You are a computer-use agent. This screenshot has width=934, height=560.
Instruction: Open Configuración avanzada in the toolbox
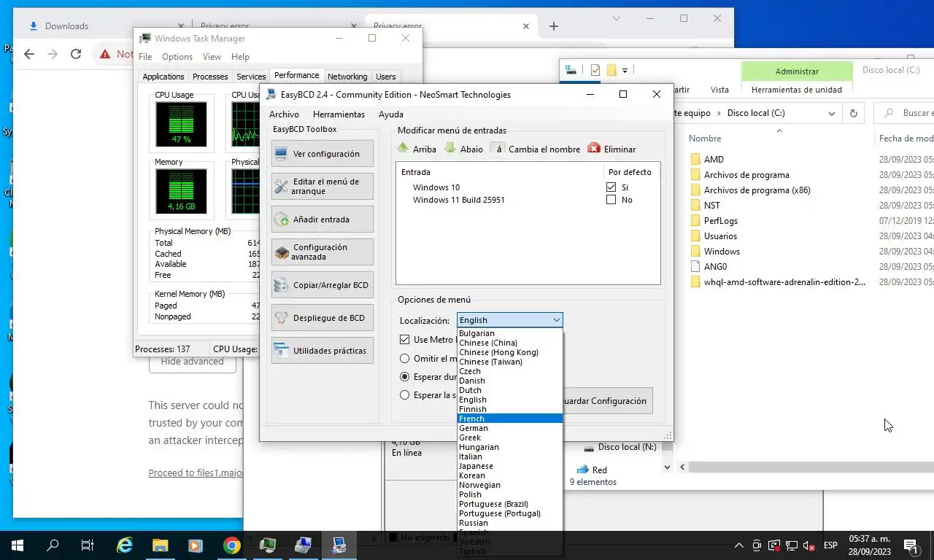pos(322,252)
